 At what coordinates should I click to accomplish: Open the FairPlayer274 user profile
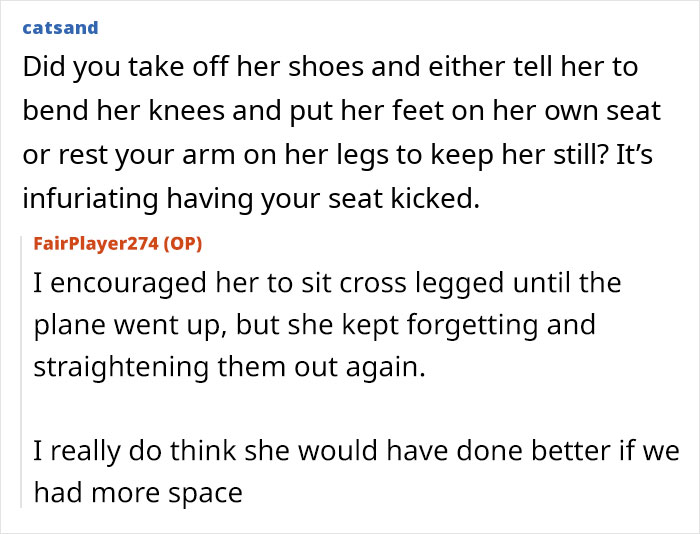96,243
